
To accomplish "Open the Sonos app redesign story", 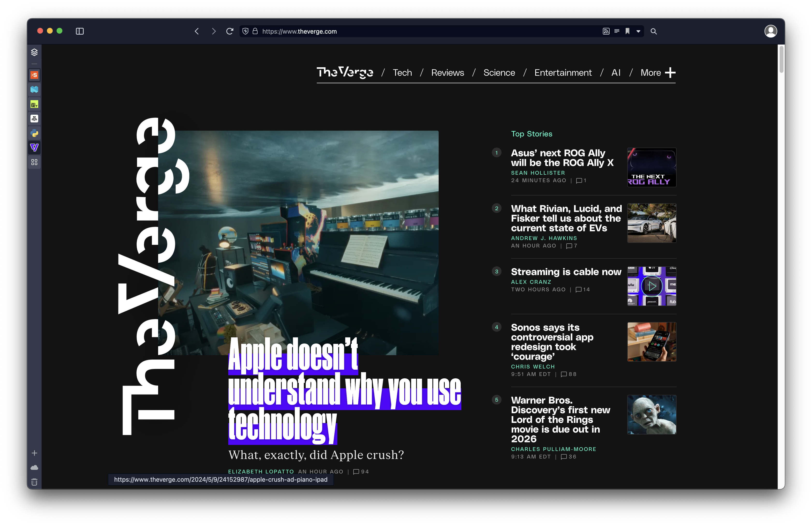I will coord(552,342).
